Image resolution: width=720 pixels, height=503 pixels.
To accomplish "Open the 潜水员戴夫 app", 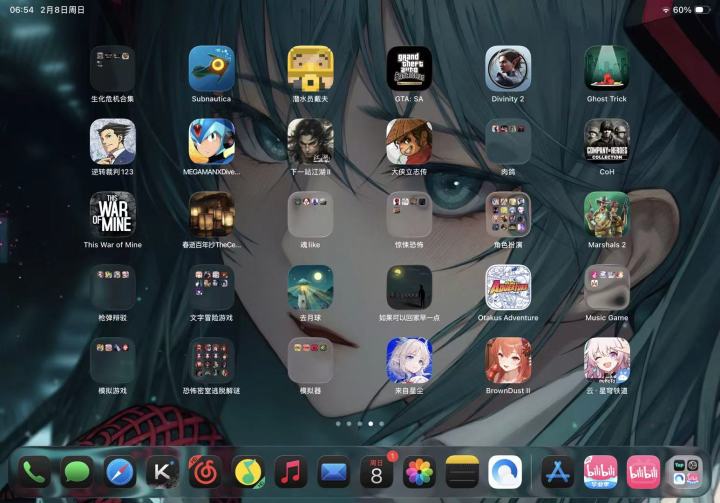I will 310,68.
